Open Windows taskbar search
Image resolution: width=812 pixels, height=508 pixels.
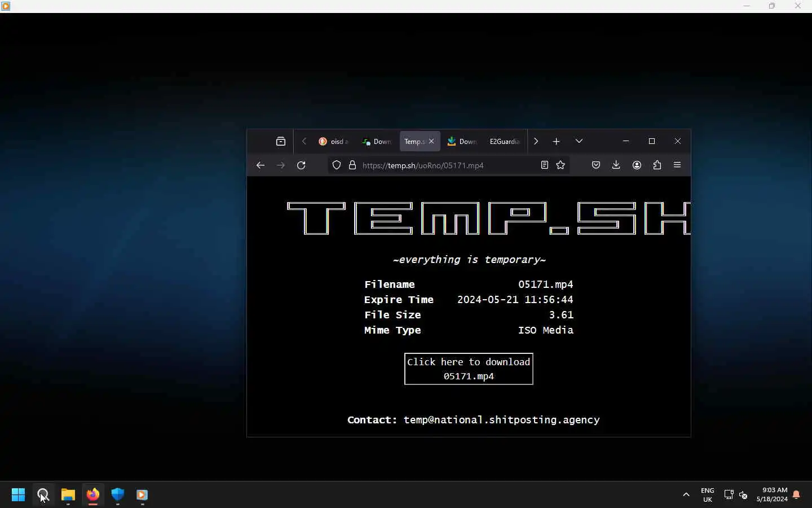click(43, 495)
